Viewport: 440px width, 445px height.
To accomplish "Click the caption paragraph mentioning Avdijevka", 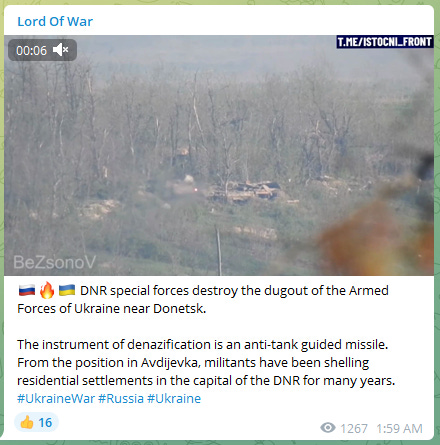I will coord(206,362).
